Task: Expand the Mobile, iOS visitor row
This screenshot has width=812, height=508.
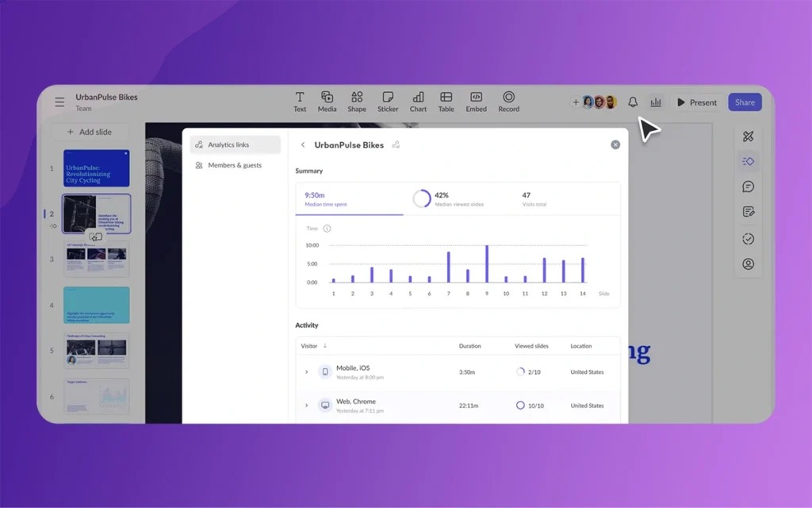Action: pyautogui.click(x=307, y=372)
